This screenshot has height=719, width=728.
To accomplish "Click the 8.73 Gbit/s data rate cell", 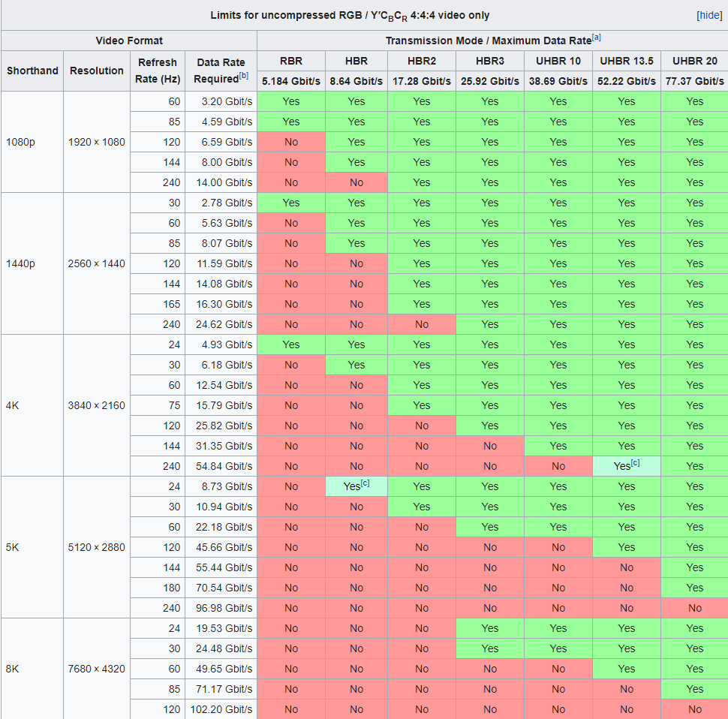I will point(221,486).
